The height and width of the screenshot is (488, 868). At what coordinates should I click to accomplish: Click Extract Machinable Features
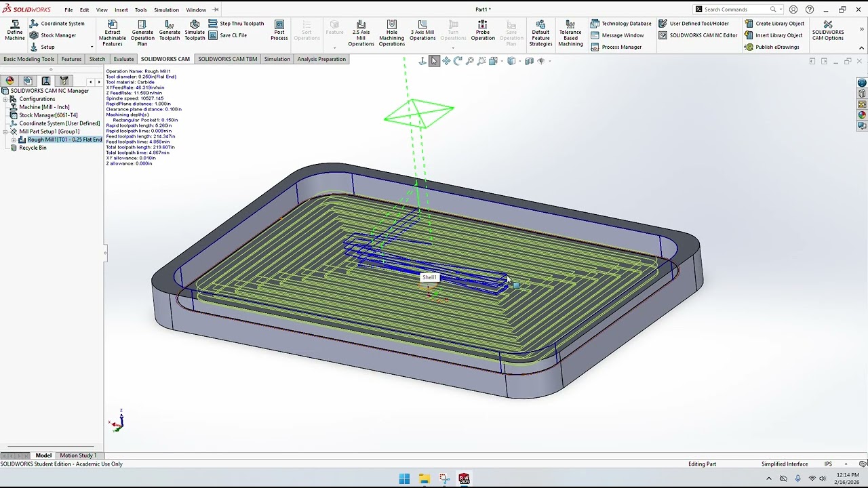coord(113,34)
